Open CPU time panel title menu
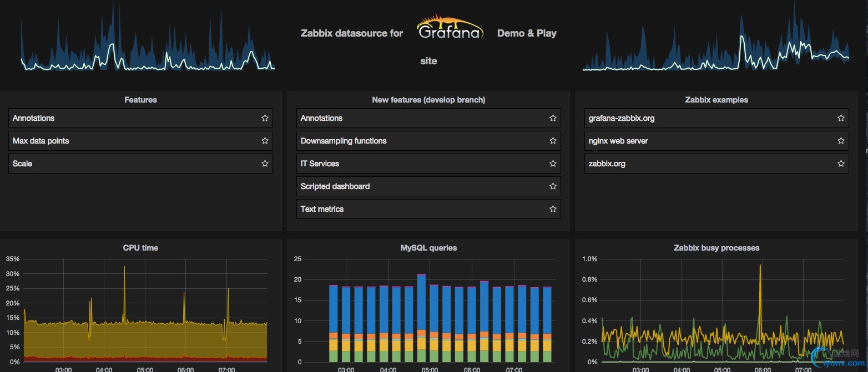Screen dimensions: 868x372 [x=140, y=248]
